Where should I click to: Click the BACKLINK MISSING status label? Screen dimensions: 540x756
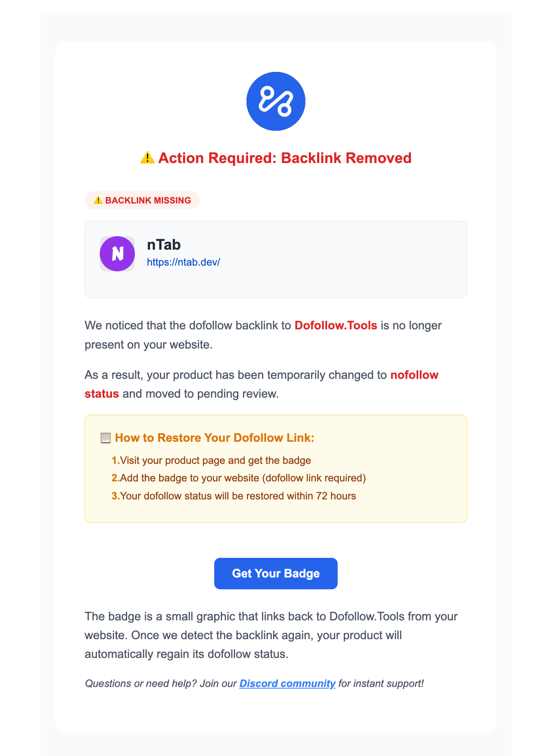pos(148,200)
